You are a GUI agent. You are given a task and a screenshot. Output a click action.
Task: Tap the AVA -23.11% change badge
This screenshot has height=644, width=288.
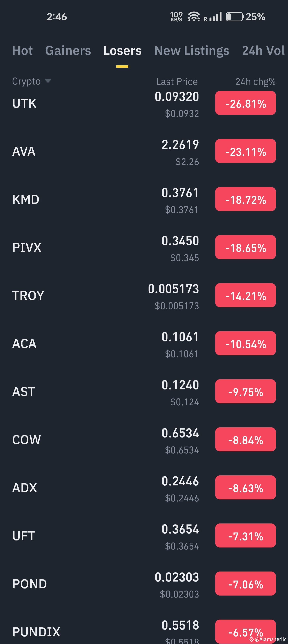[x=246, y=151]
